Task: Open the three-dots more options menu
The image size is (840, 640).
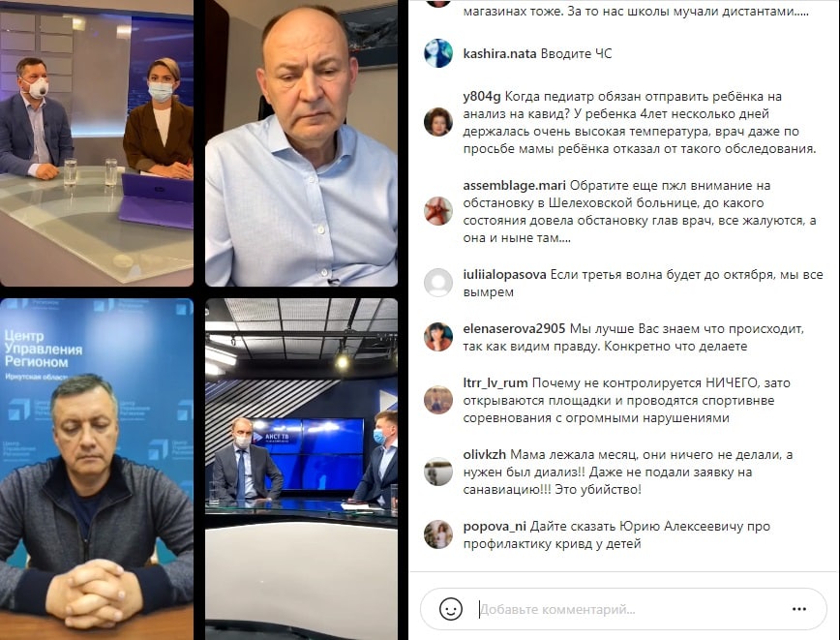Action: point(799,609)
